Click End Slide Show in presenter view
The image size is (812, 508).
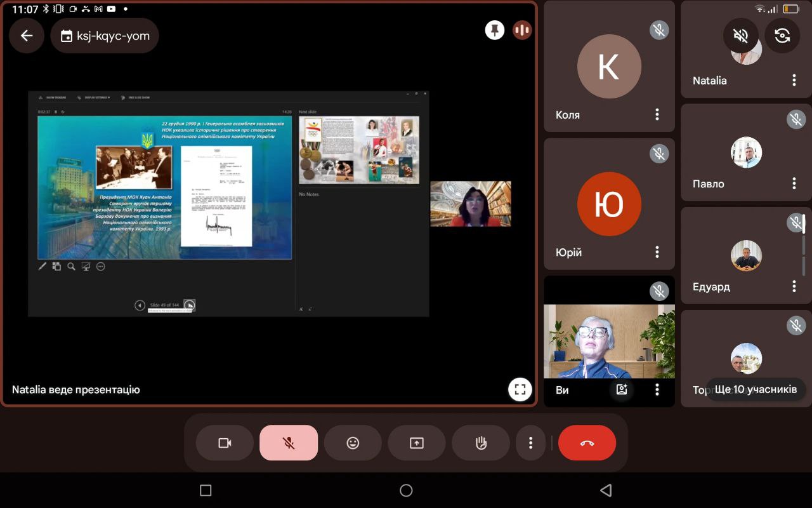136,98
